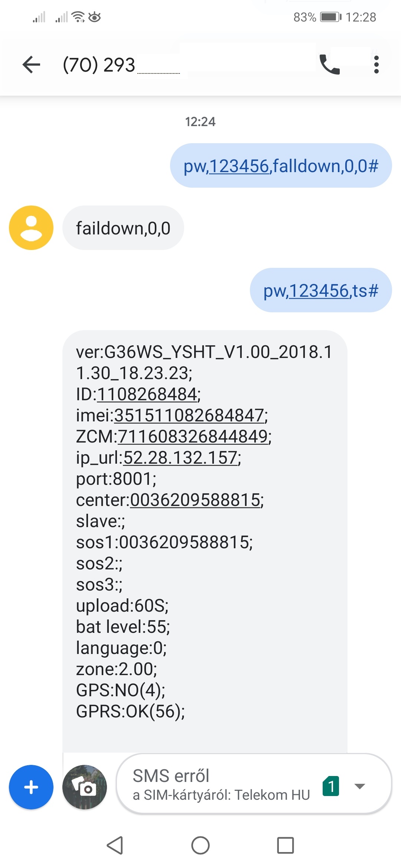Open the ID number 1108268484 link

point(147,394)
